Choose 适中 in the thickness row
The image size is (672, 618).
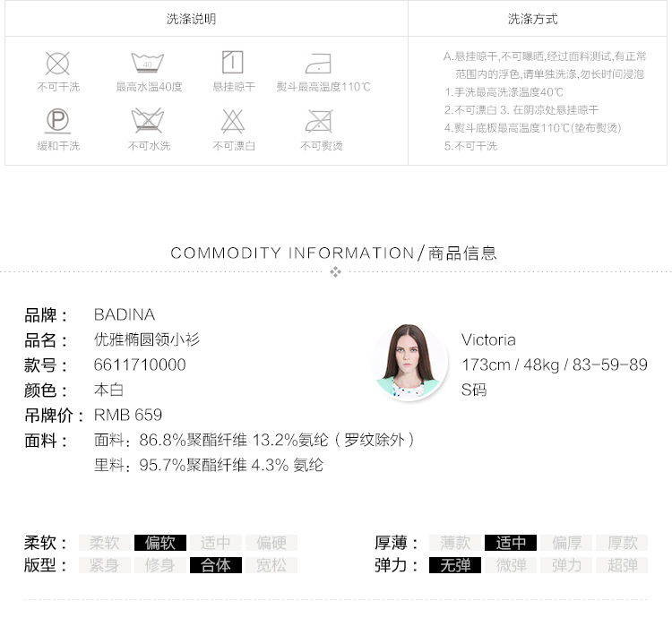coord(511,543)
